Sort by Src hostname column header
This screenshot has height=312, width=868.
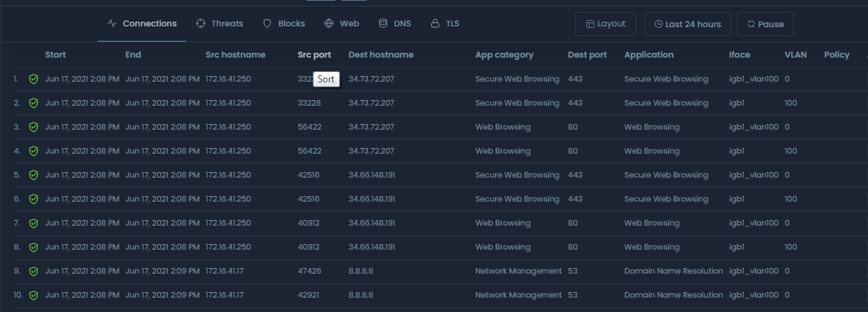[x=235, y=54]
